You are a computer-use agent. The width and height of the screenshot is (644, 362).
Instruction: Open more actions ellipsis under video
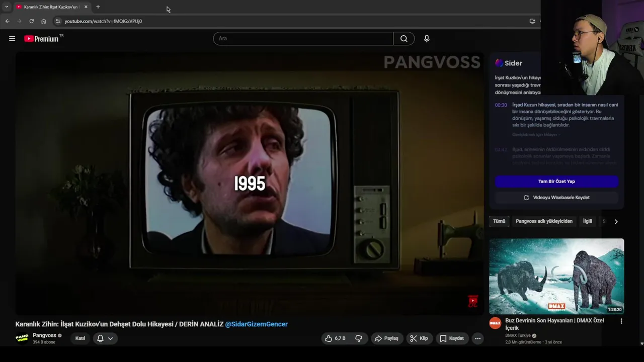point(478,338)
